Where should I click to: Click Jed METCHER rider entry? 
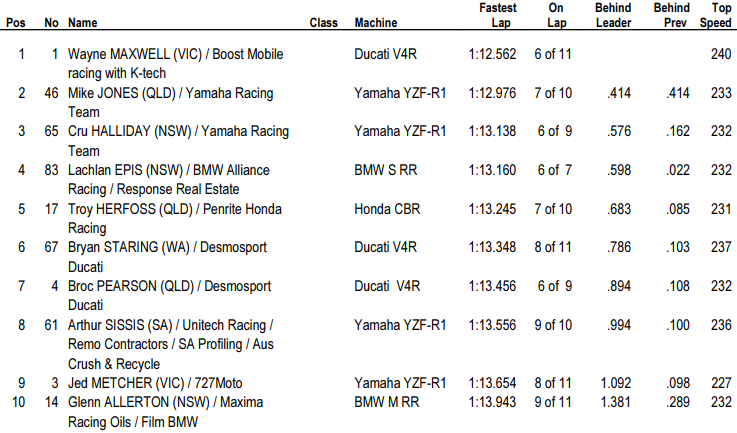coord(155,383)
